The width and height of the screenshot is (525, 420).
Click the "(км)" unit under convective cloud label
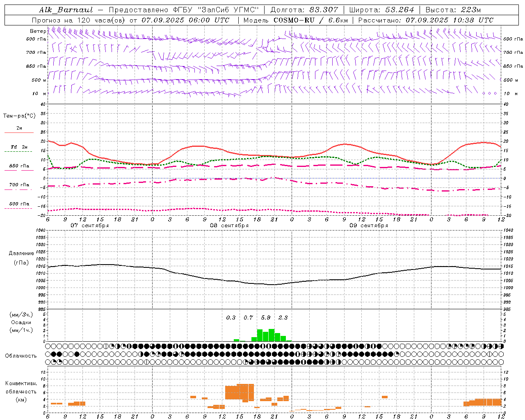point(21,399)
